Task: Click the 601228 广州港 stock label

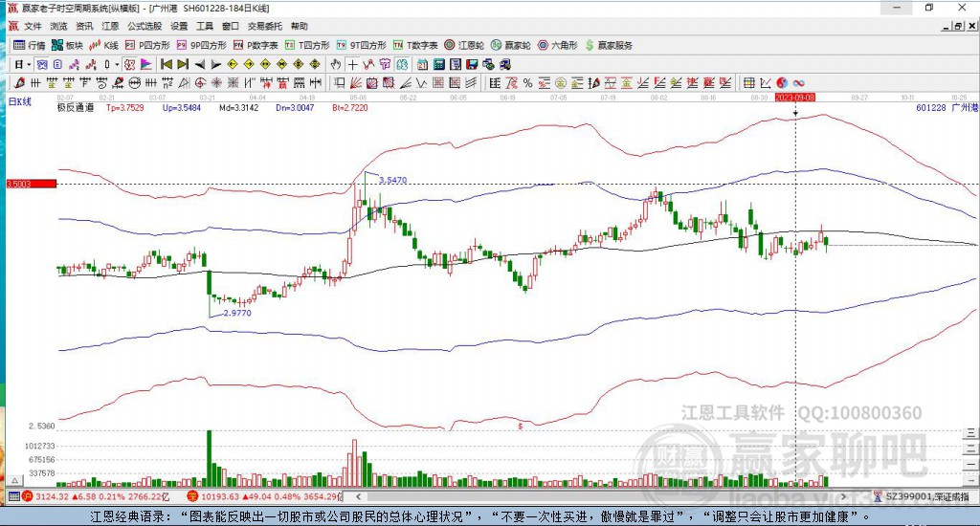Action: [946, 107]
